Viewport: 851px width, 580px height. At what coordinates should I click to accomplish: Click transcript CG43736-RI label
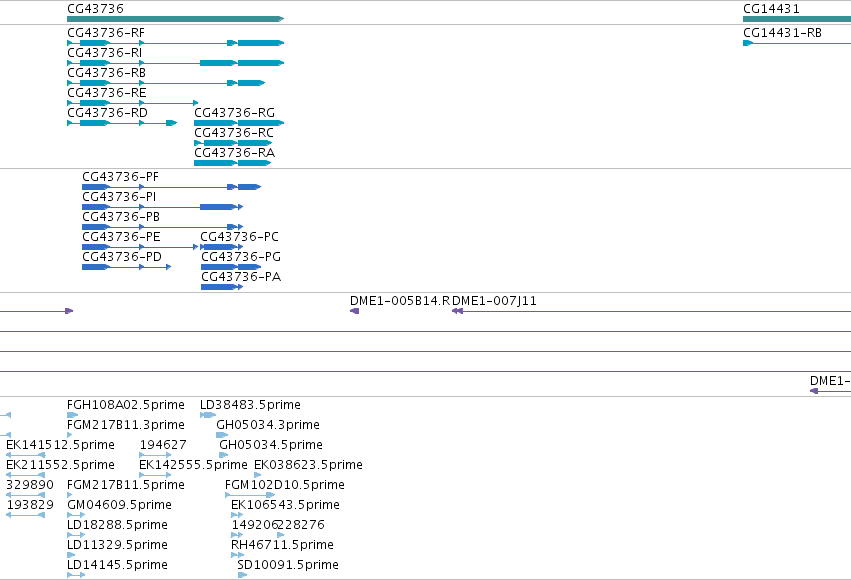(105, 53)
